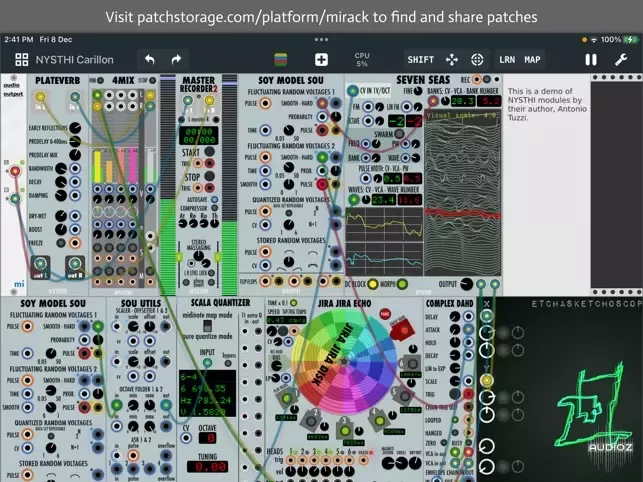
Task: Open the patchstorage.com banner link
Action: click(321, 17)
